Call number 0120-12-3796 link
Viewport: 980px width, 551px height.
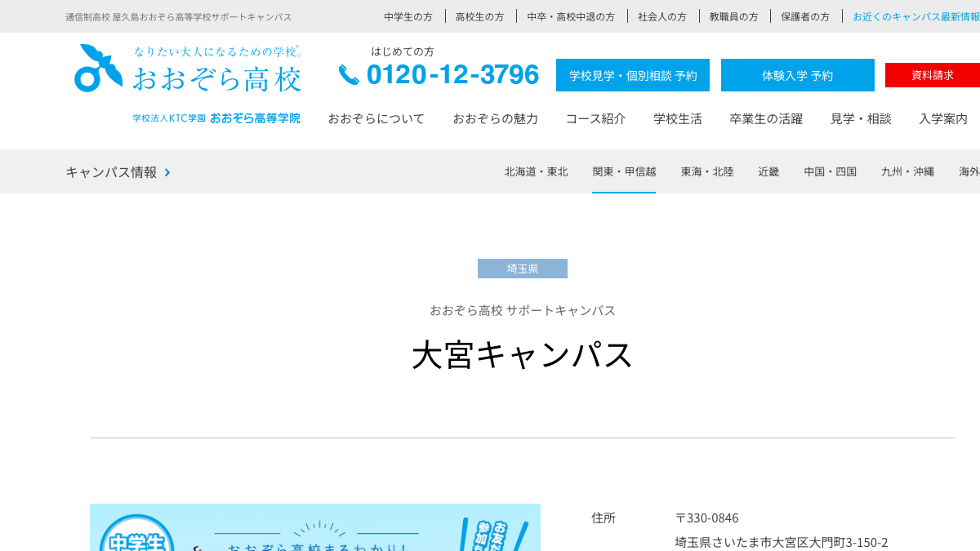452,74
